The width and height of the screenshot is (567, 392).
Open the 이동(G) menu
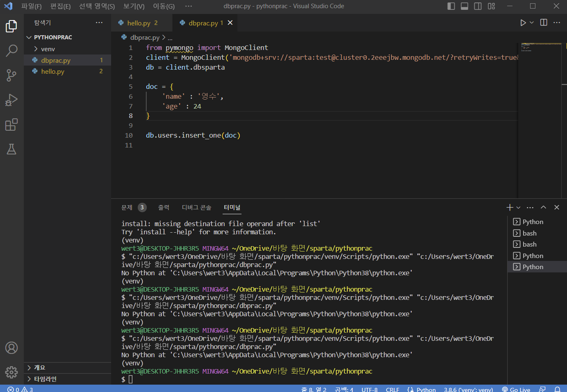(x=164, y=6)
